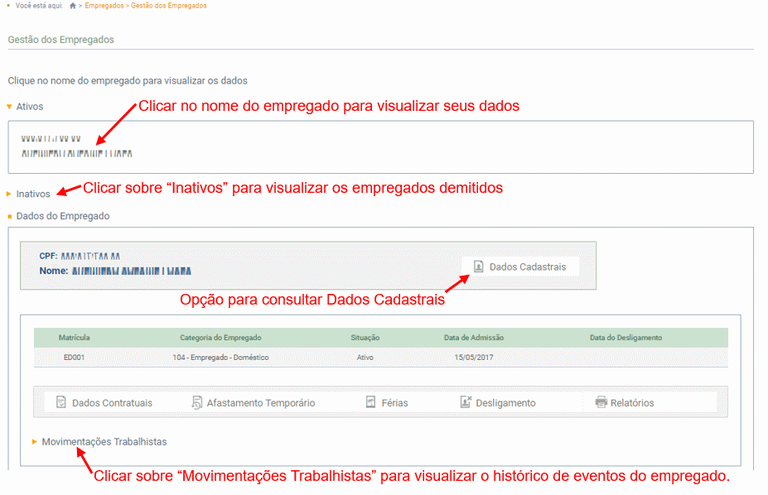Open the Férias option
This screenshot has height=495, width=768.
click(x=394, y=403)
